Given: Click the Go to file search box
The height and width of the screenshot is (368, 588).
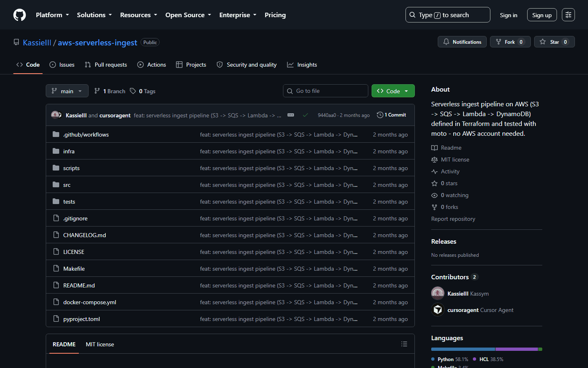Looking at the screenshot, I should tap(325, 91).
